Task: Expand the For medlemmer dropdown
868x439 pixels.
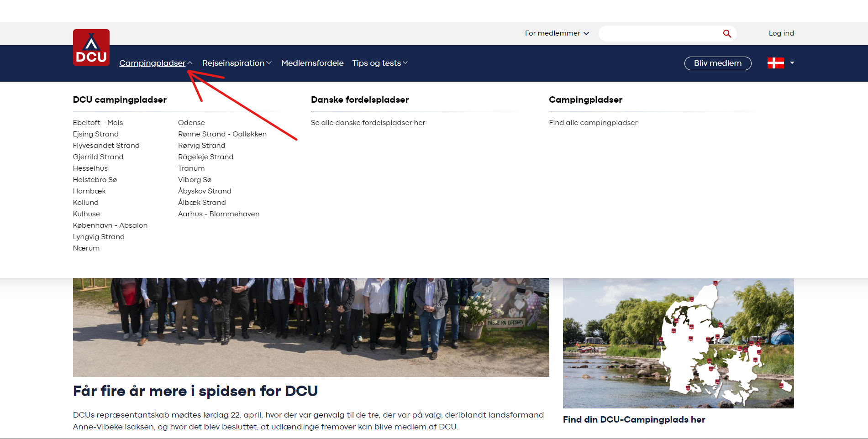Action: 557,33
